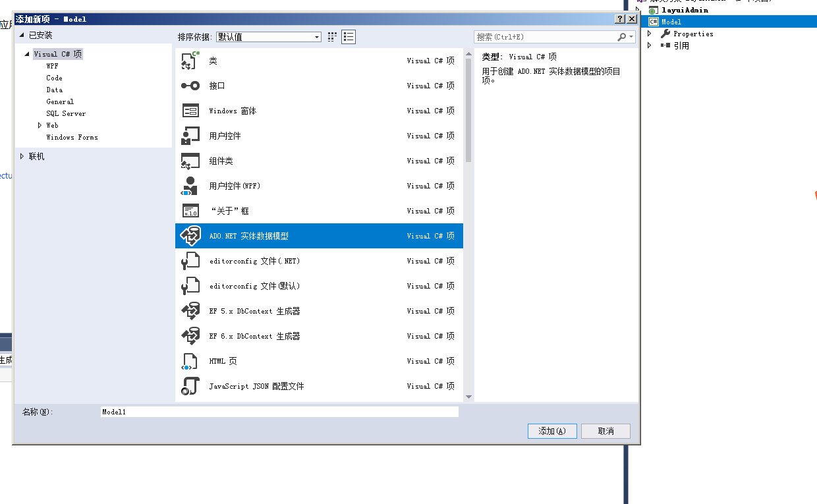Choose EF 5.x DbContext 生成器 icon
Screen dimensions: 817x504
click(x=190, y=311)
